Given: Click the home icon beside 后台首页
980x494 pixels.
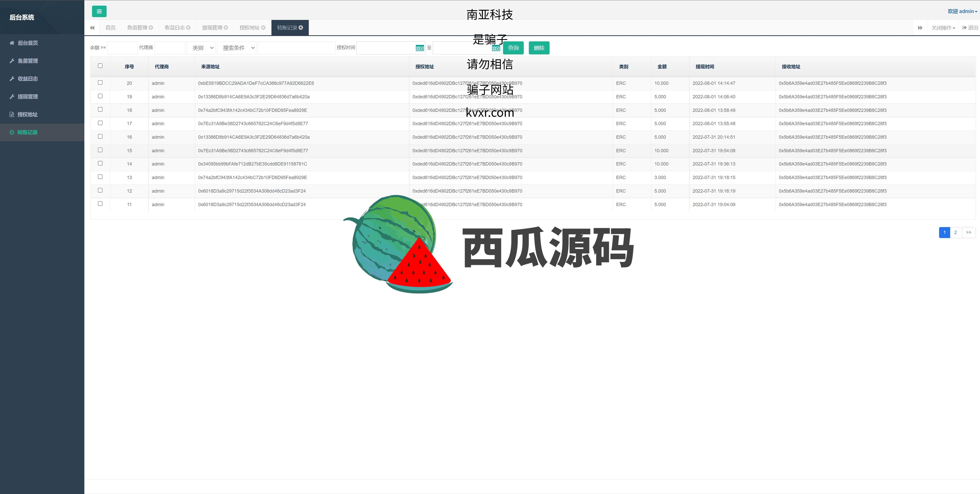Looking at the screenshot, I should 12,43.
